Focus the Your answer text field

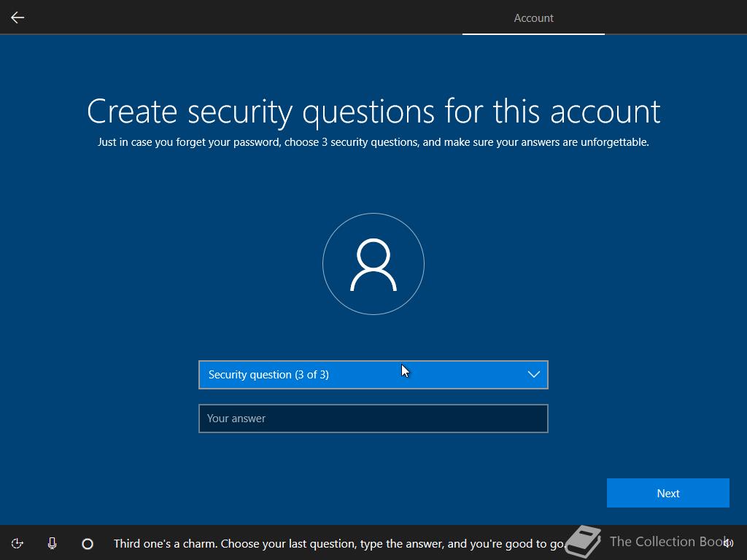coord(373,419)
